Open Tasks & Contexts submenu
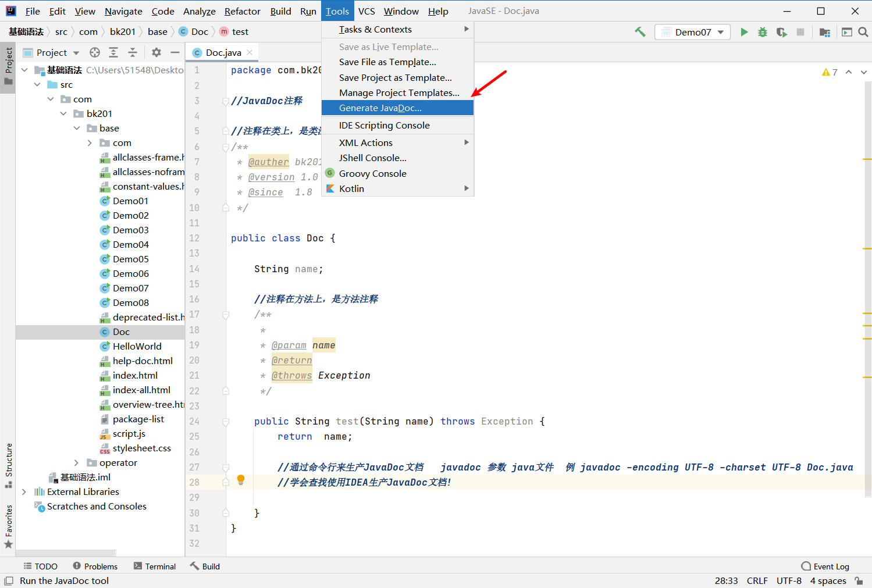This screenshot has width=872, height=588. coord(398,29)
